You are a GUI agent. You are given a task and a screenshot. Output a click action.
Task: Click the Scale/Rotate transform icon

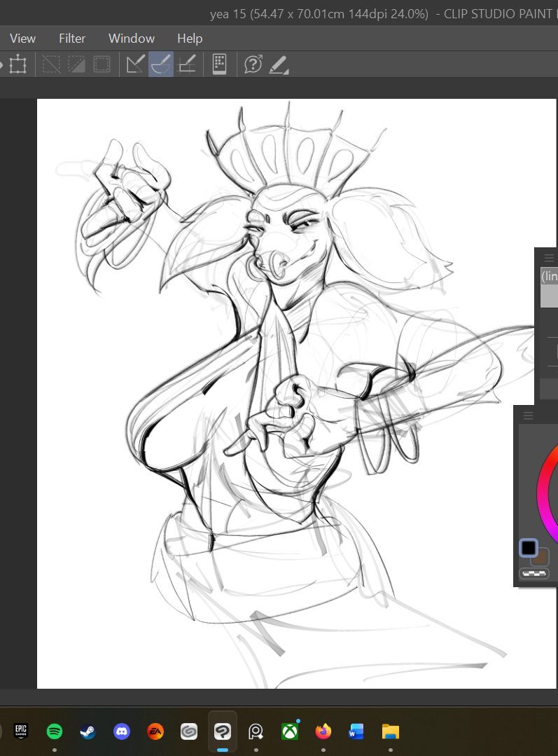tap(18, 65)
